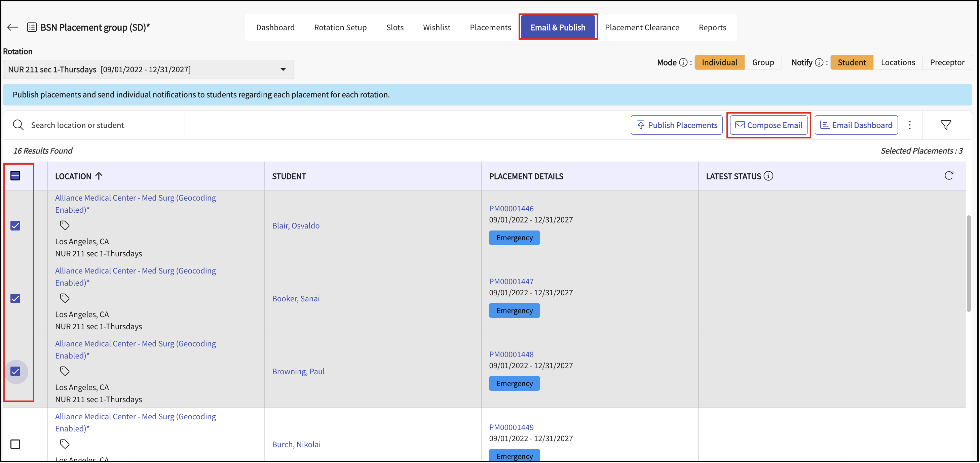Sort by the Location column arrow
Viewport: 980px width, 463px height.
[99, 176]
